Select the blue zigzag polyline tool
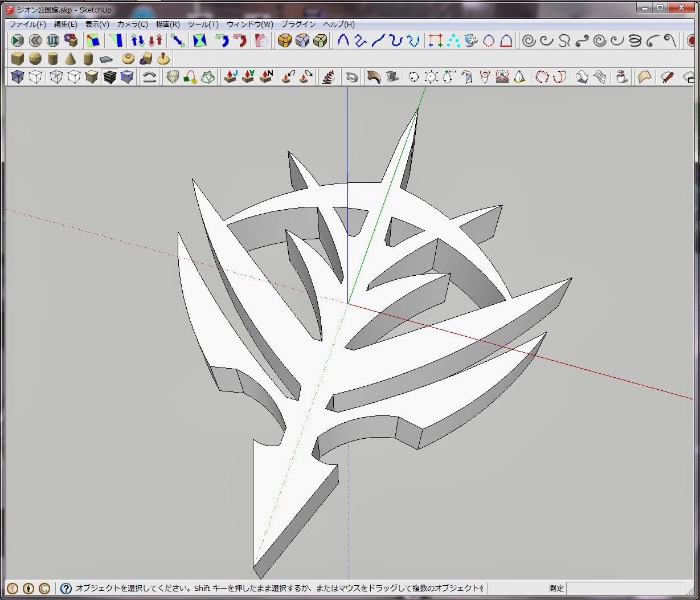Image resolution: width=700 pixels, height=600 pixels. click(x=361, y=40)
